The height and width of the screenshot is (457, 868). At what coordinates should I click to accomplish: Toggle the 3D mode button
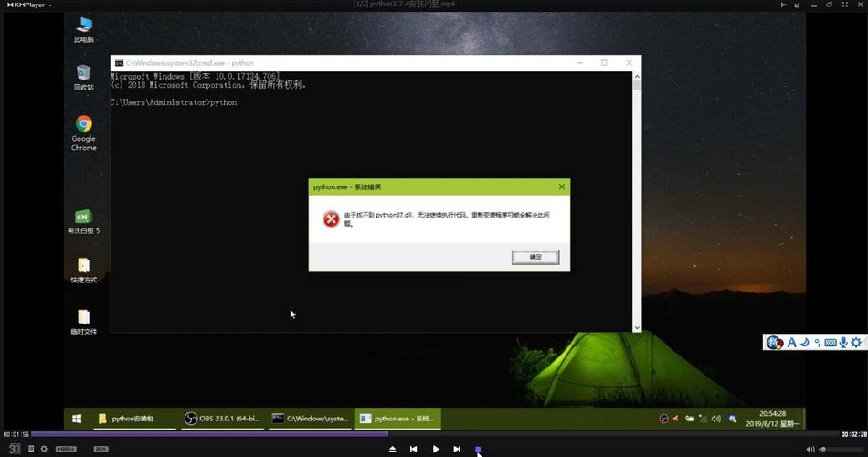(15, 449)
